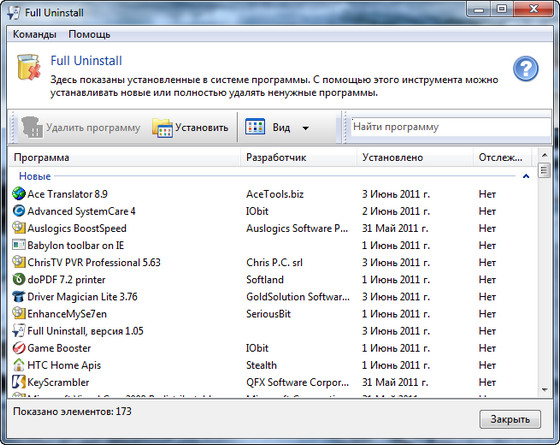
Task: Click the QFX Software Corpor... developer cell
Action: [x=298, y=382]
